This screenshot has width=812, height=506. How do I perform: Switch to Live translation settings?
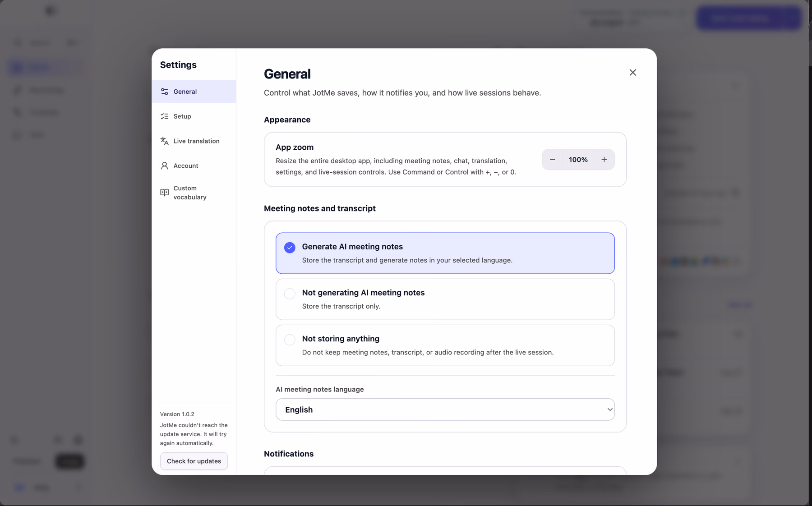pyautogui.click(x=194, y=141)
